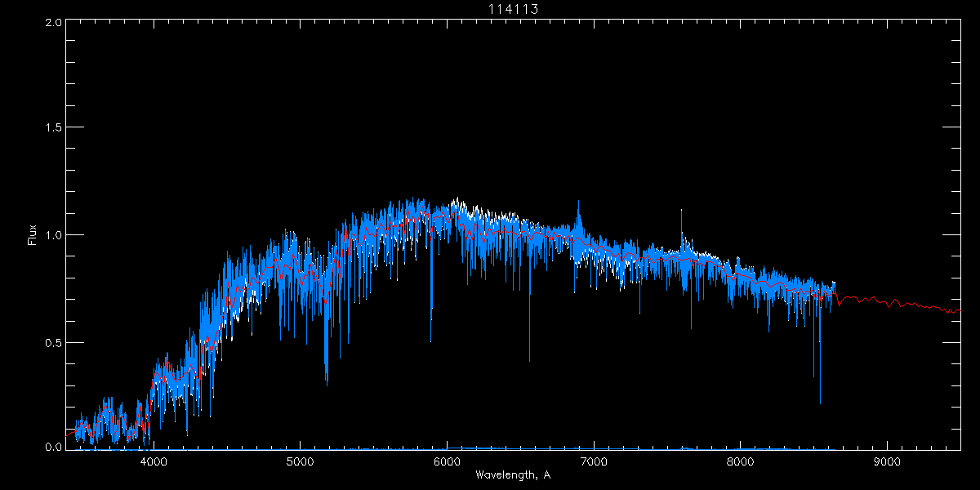Select the 9000 x-axis tick label
Image resolution: width=980 pixels, height=490 pixels.
(887, 461)
